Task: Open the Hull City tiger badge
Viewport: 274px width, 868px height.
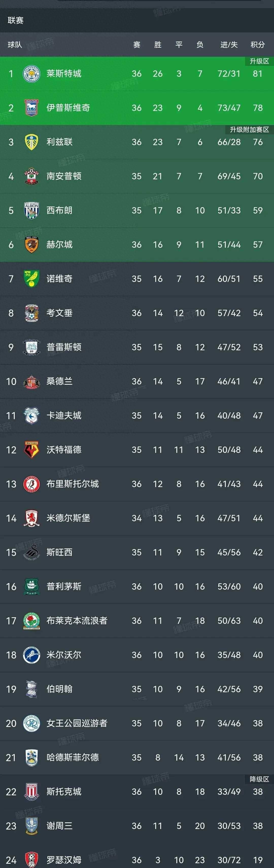Action: tap(31, 245)
